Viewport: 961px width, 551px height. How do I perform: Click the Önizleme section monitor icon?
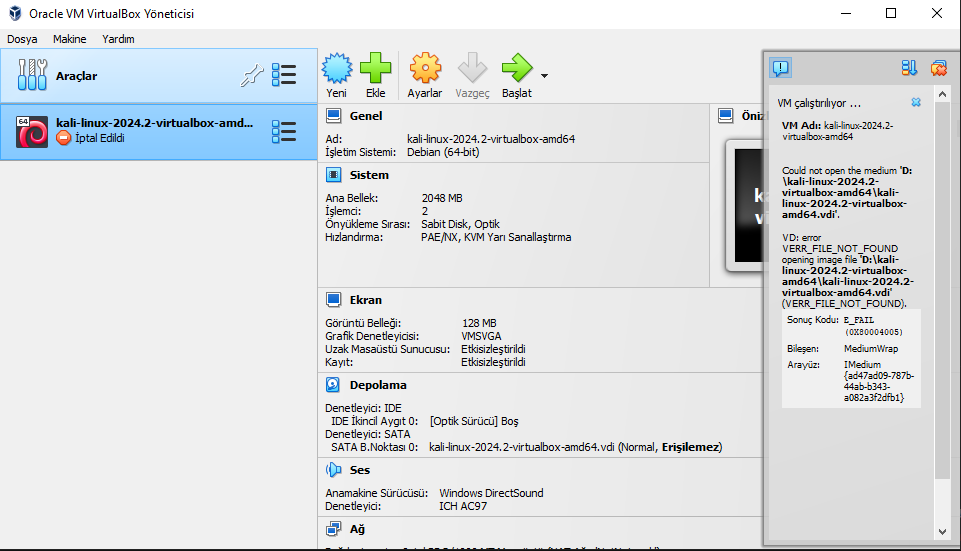click(x=726, y=116)
